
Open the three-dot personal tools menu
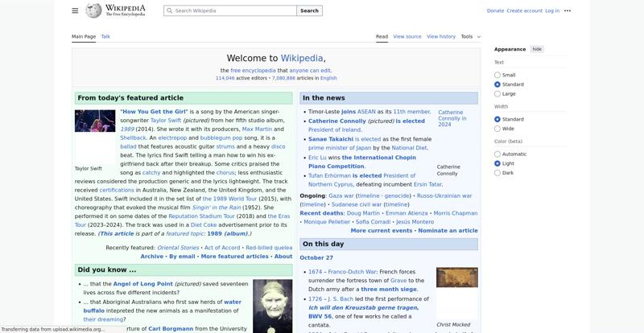(x=568, y=10)
